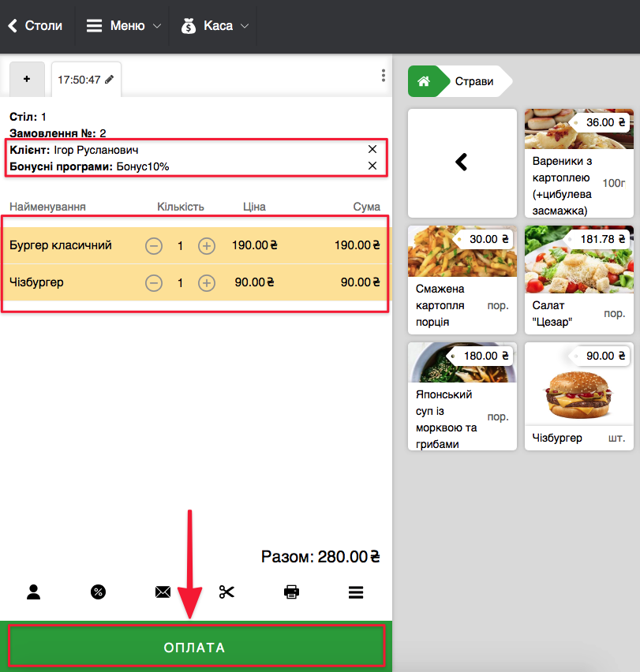Remove the Бонус10% bonus program

[x=372, y=166]
